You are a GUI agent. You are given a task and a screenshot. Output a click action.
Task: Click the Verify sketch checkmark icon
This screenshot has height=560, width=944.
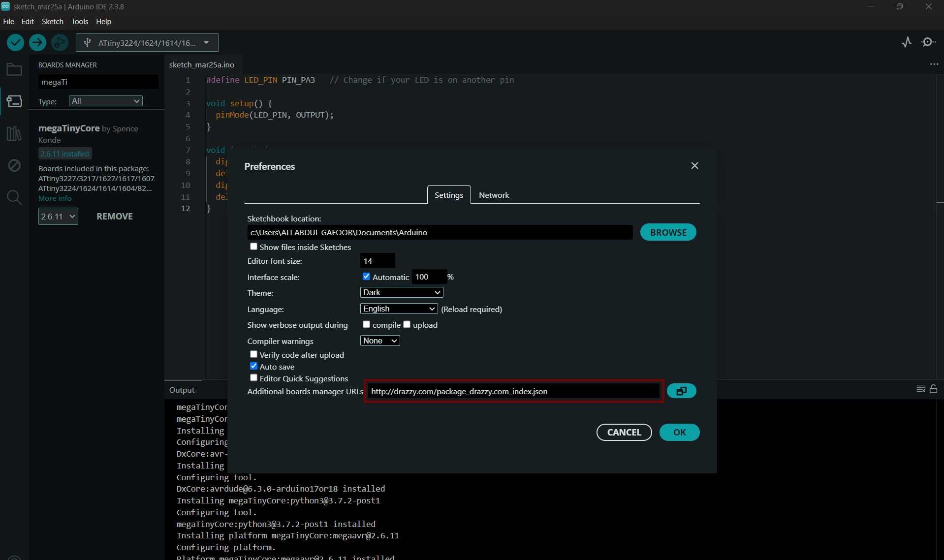click(16, 43)
